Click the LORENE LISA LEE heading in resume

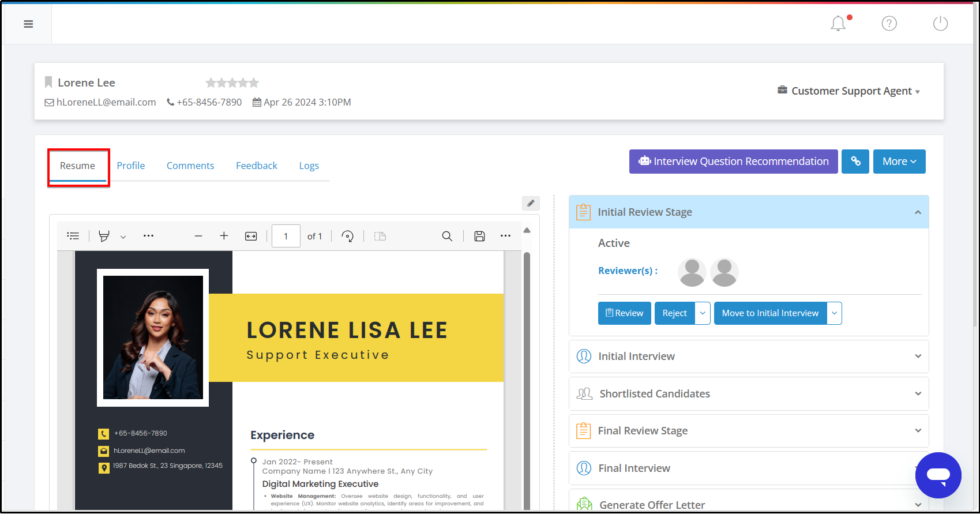click(347, 331)
